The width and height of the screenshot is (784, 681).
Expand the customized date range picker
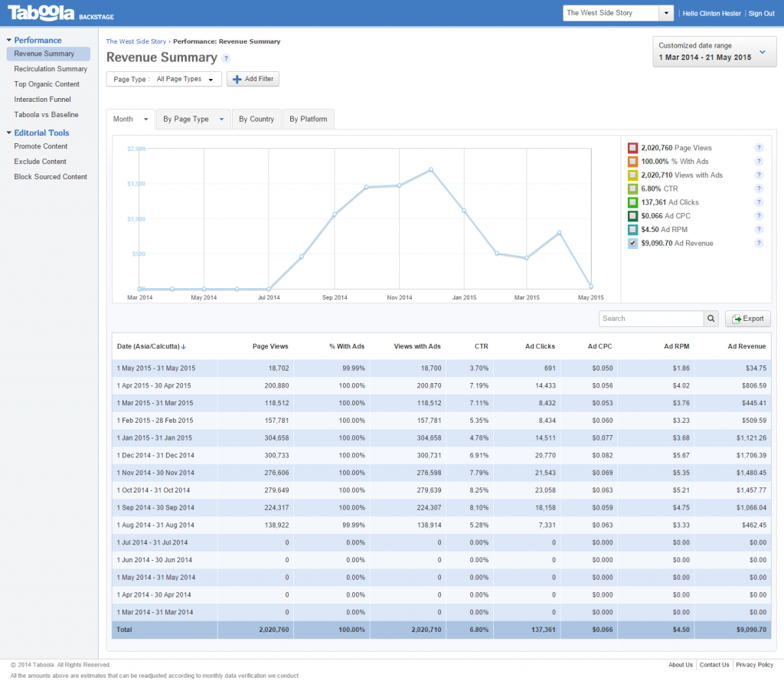(x=761, y=53)
